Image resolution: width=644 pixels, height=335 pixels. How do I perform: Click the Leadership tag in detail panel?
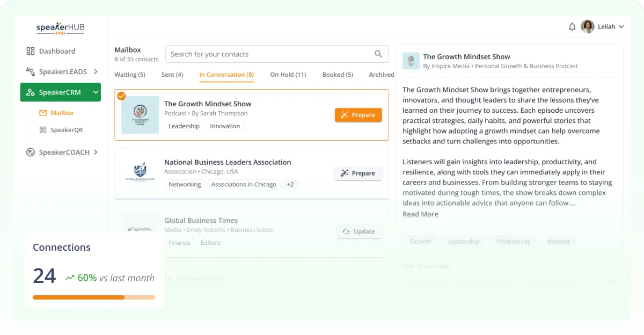point(464,242)
